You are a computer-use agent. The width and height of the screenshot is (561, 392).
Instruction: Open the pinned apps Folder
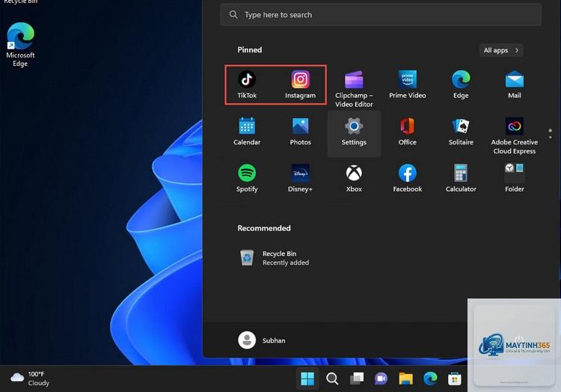tap(514, 179)
